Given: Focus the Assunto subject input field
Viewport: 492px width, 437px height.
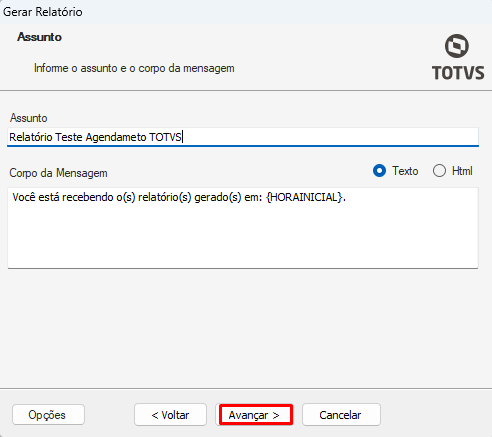Looking at the screenshot, I should [243, 137].
